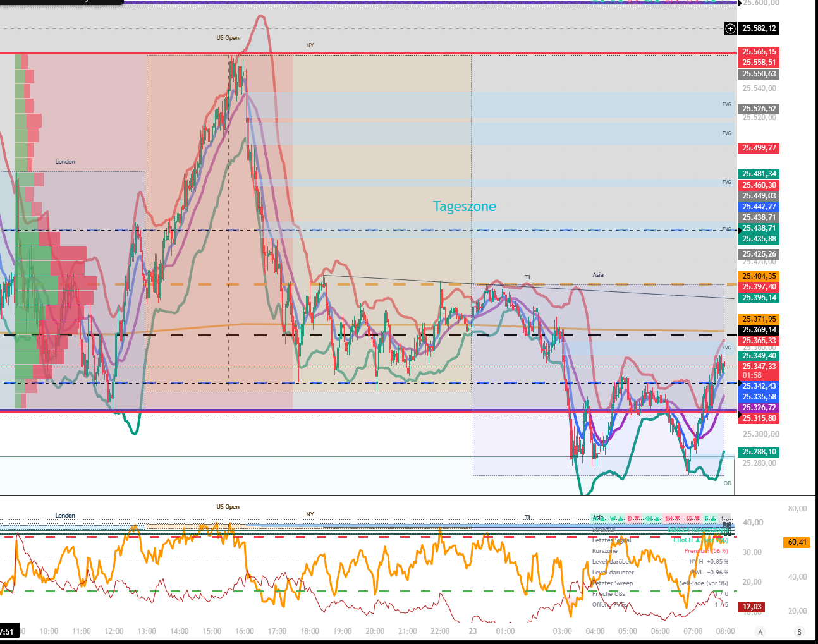Select the gray price label 25.550,63
Screen dimensions: 818x644
759,74
